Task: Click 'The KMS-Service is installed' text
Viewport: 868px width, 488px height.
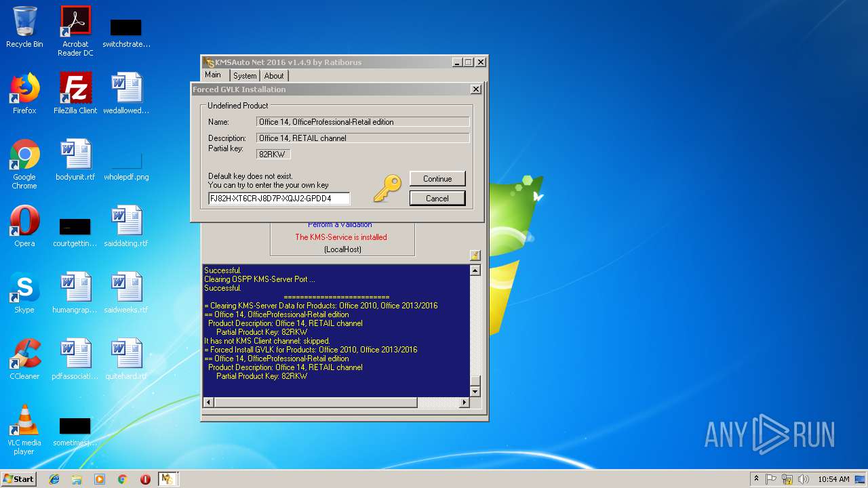Action: point(341,237)
